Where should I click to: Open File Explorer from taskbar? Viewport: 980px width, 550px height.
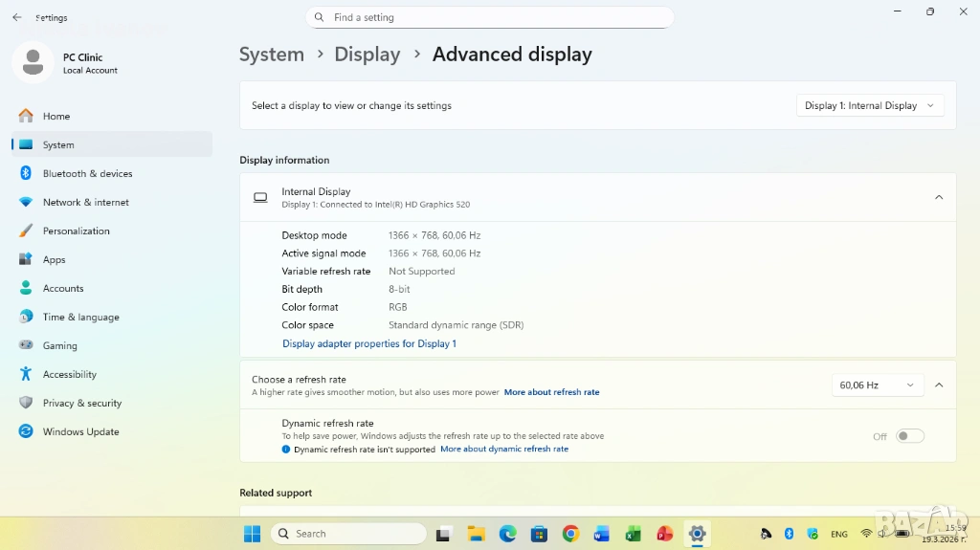point(476,534)
